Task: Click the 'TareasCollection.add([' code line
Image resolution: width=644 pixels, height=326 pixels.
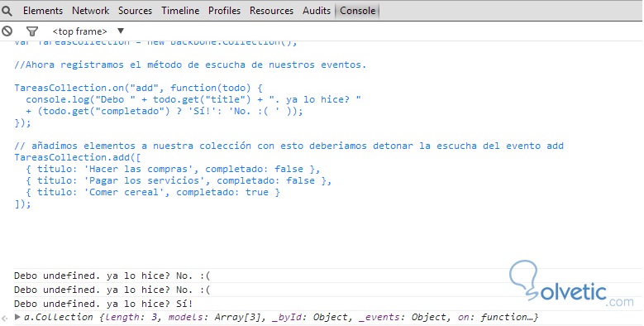Action: tap(78, 157)
